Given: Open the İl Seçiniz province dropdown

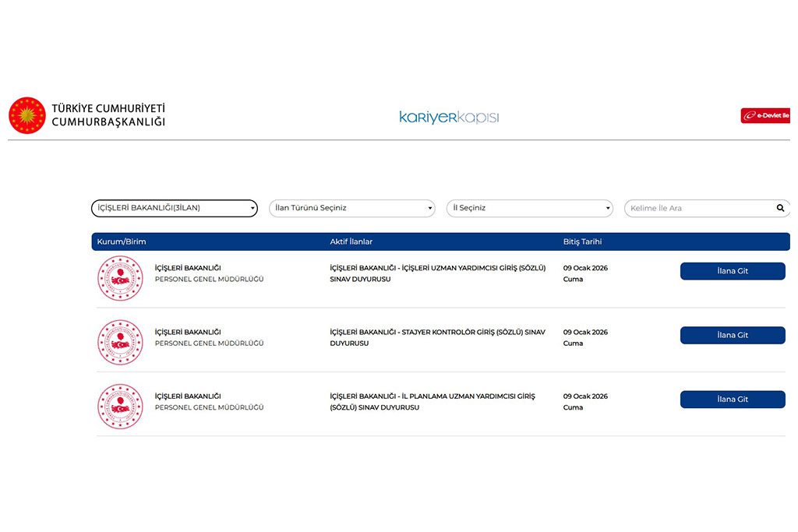Looking at the screenshot, I should pyautogui.click(x=530, y=208).
